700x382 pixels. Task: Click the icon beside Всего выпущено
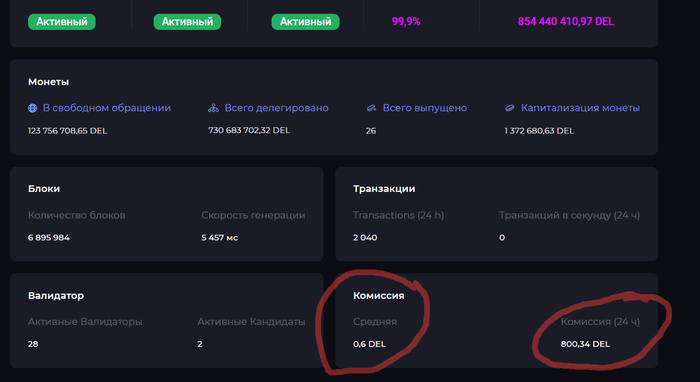point(371,108)
